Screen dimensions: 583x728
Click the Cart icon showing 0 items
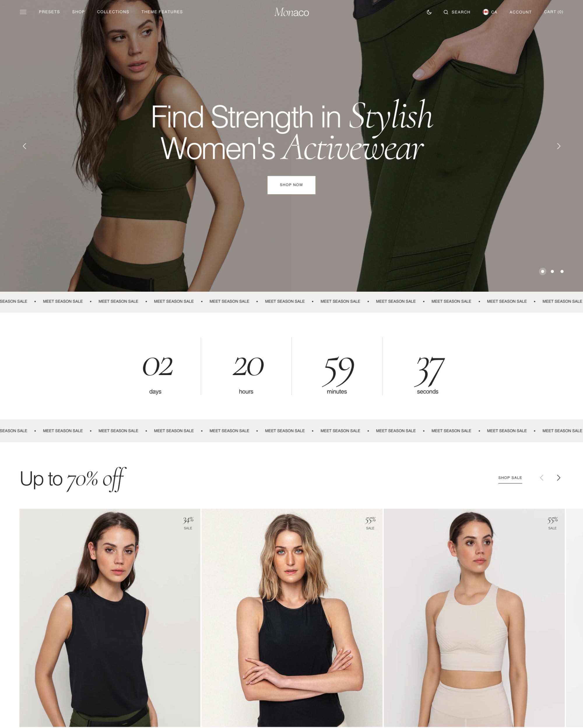coord(553,12)
